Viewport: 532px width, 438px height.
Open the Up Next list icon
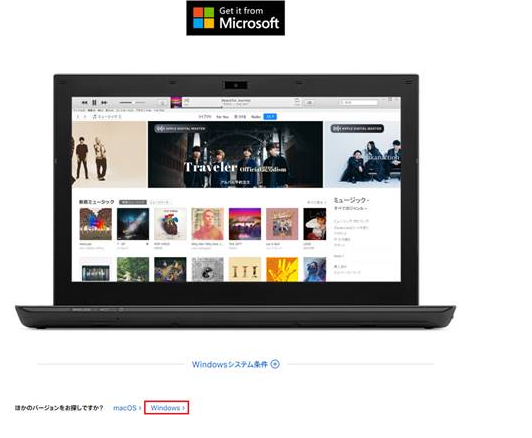309,102
